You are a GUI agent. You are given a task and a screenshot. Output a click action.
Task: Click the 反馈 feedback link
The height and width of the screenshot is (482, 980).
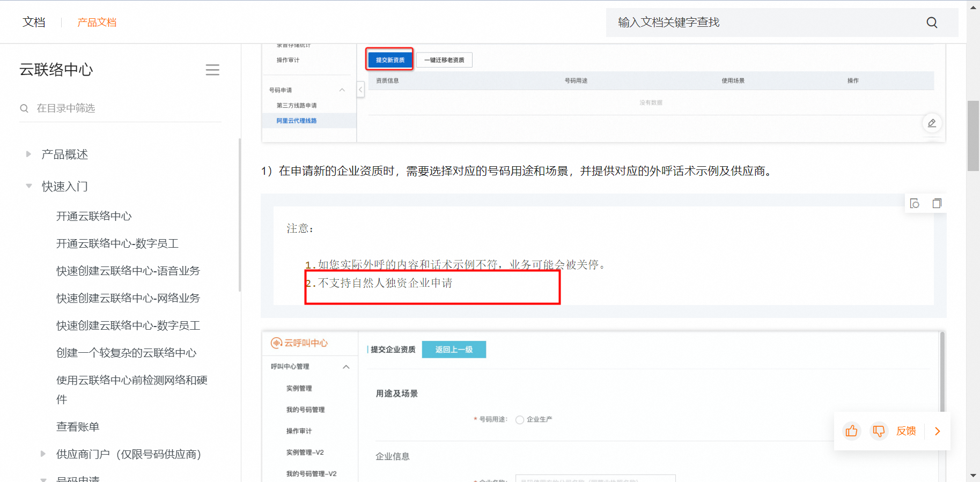click(x=906, y=431)
